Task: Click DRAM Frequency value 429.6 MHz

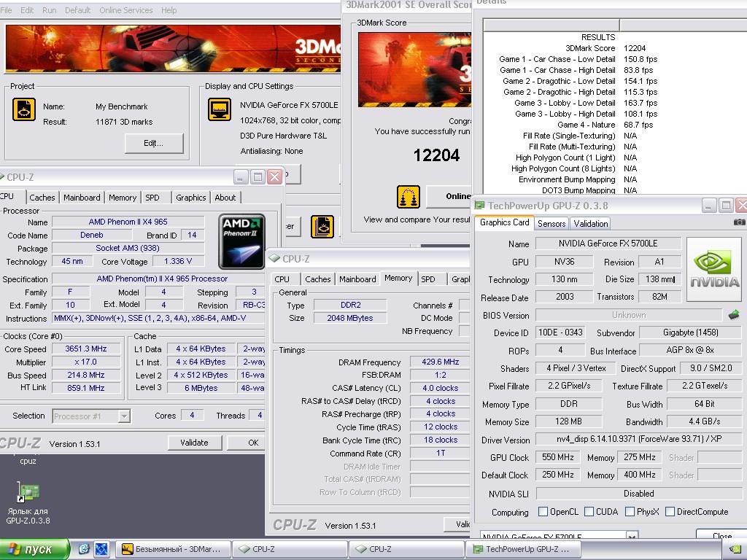Action: pos(440,362)
